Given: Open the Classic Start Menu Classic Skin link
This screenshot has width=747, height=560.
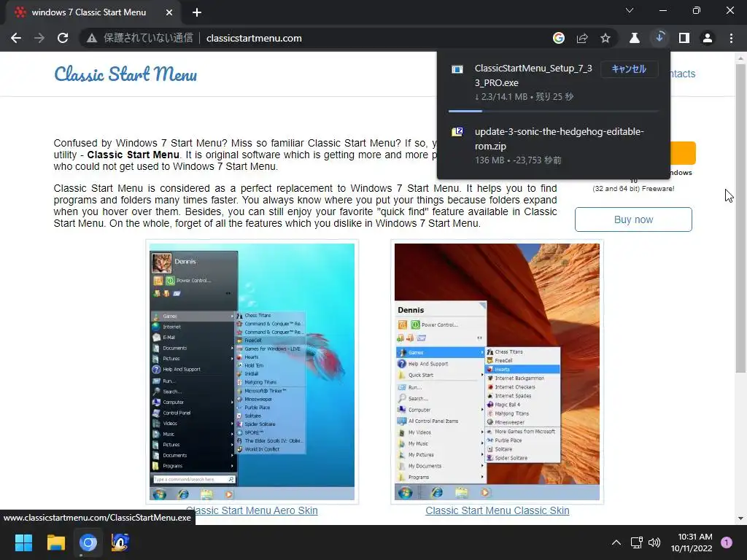Looking at the screenshot, I should click(x=497, y=510).
